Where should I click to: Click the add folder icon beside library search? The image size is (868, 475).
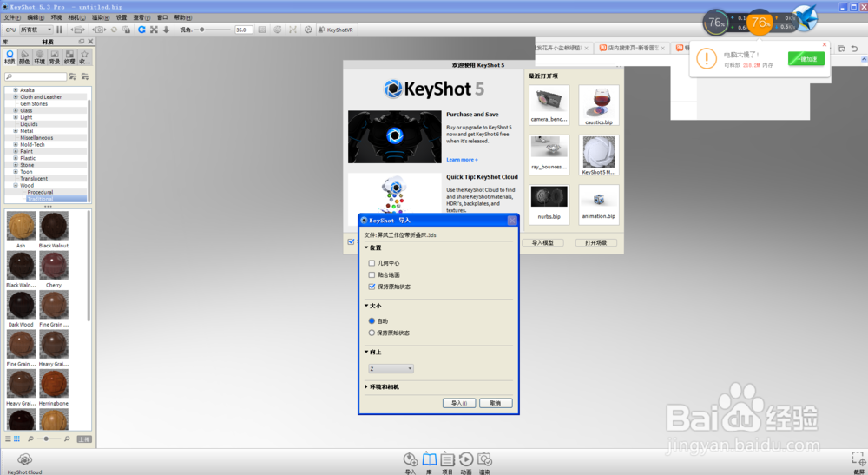click(x=73, y=76)
